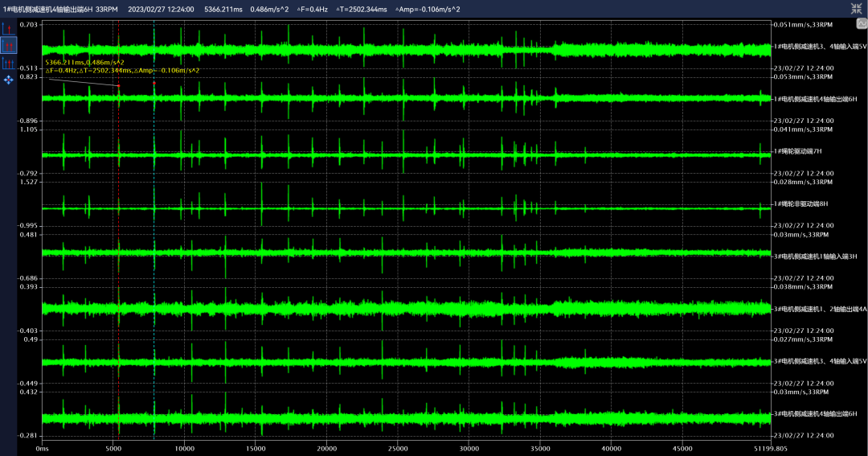This screenshot has height=456, width=868.
Task: Enable the four-arrow pan tool
Action: pyautogui.click(x=9, y=80)
